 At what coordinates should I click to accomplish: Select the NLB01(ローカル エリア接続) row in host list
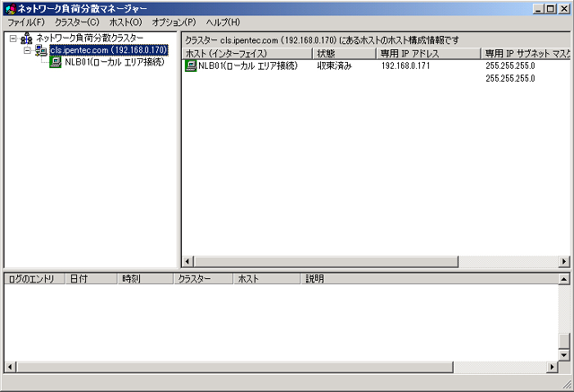click(x=248, y=65)
